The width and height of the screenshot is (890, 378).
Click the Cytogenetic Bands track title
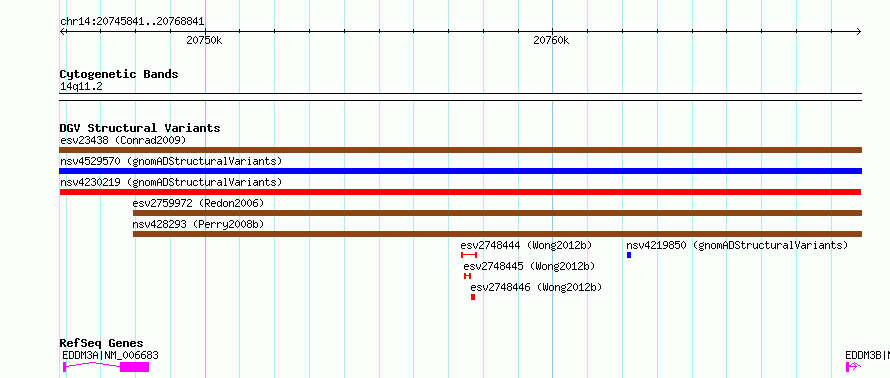point(119,74)
